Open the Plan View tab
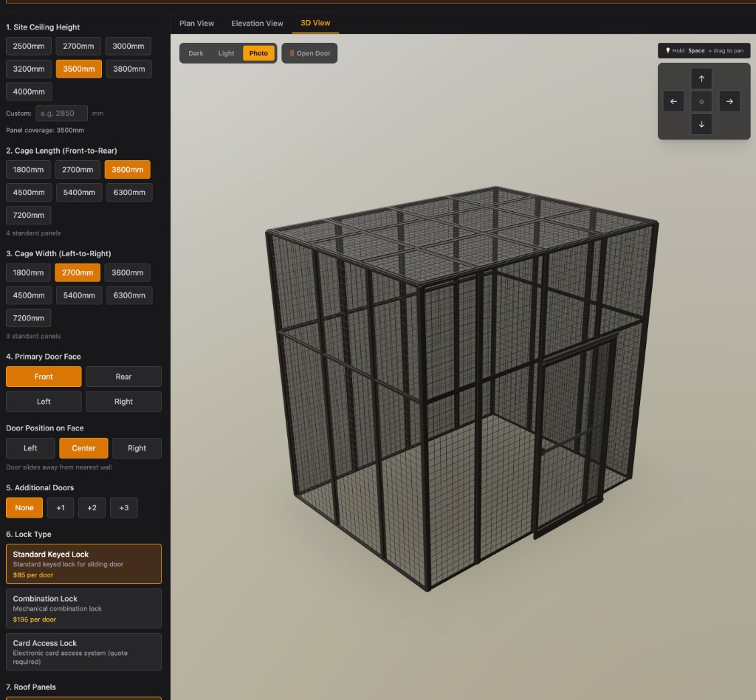The image size is (756, 700). point(196,23)
